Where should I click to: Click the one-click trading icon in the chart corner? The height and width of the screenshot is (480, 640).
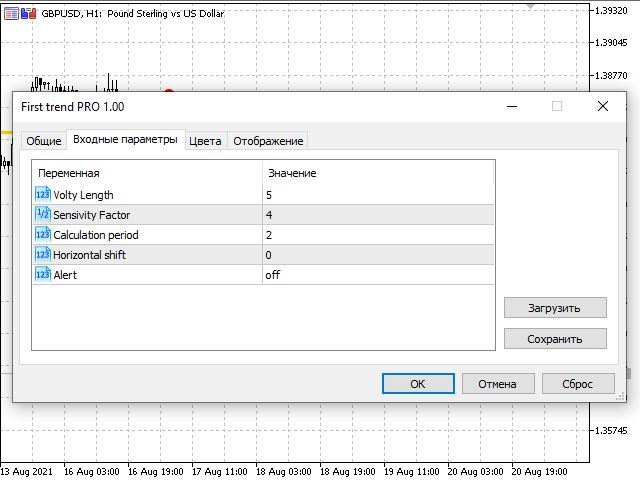coord(29,13)
